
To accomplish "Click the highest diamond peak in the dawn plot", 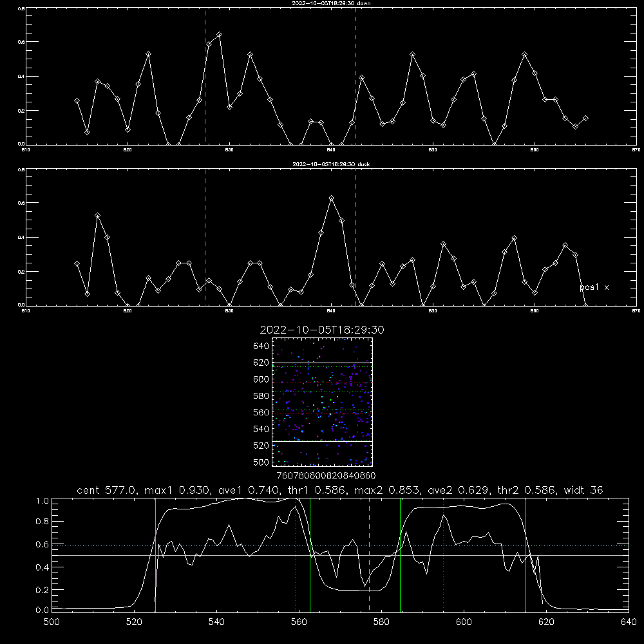I will click(220, 35).
